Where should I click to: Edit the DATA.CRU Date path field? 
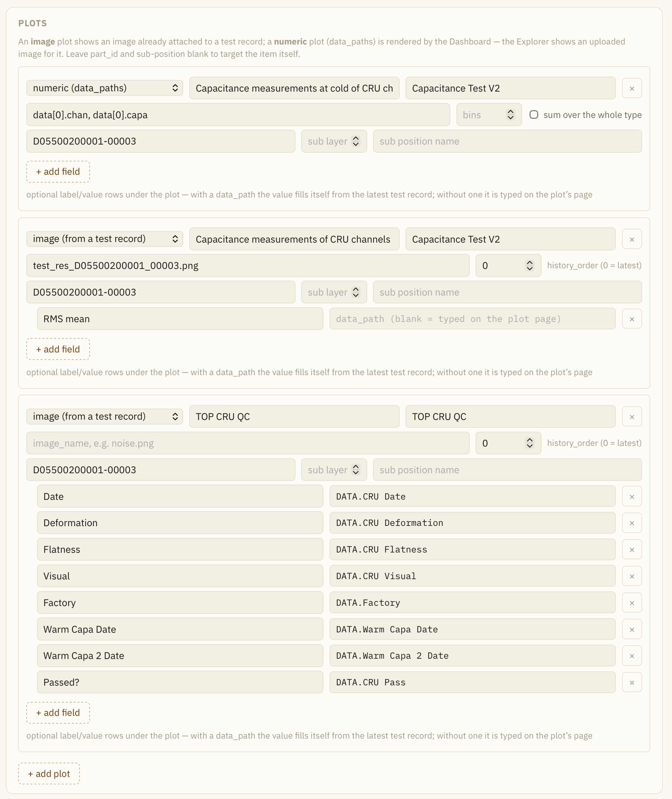pyautogui.click(x=472, y=496)
